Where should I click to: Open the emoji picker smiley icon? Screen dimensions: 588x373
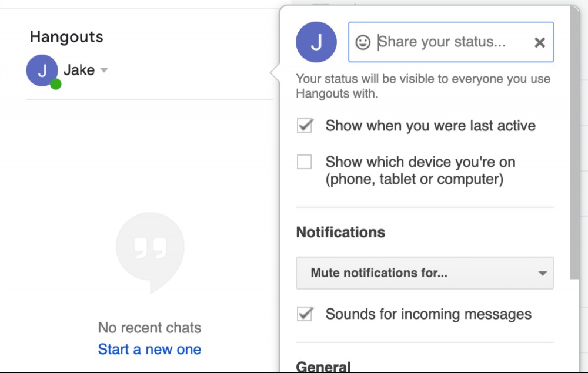coord(363,42)
